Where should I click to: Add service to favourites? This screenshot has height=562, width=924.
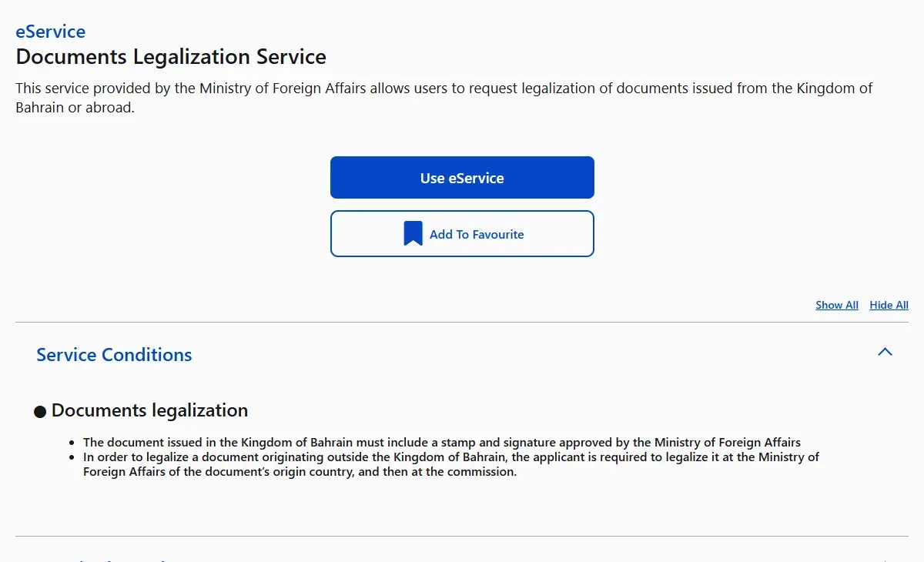click(x=462, y=233)
